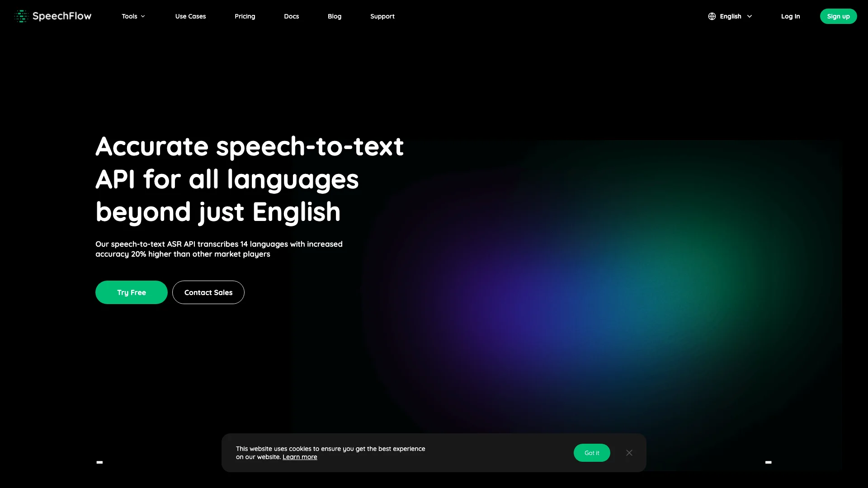868x488 pixels.
Task: Open the English language selector
Action: [730, 16]
